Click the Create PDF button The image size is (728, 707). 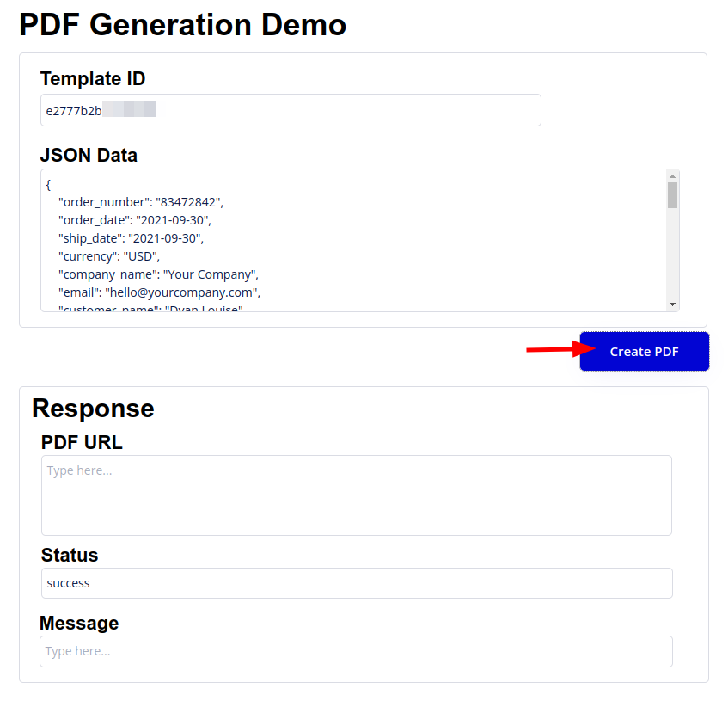tap(644, 351)
